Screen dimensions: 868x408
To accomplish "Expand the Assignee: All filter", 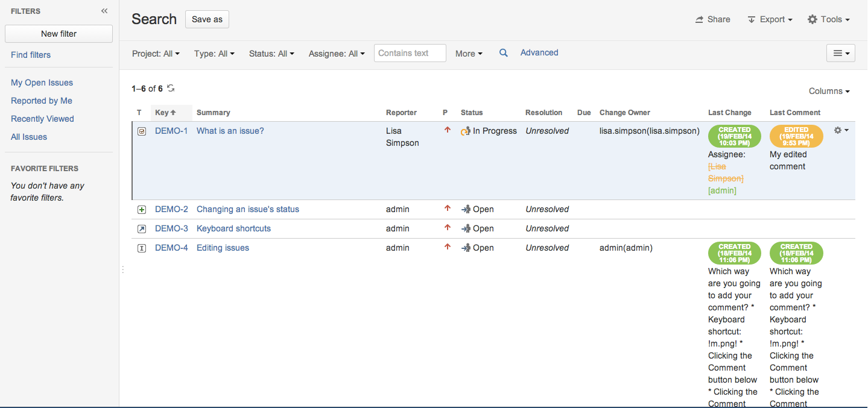I will 337,54.
